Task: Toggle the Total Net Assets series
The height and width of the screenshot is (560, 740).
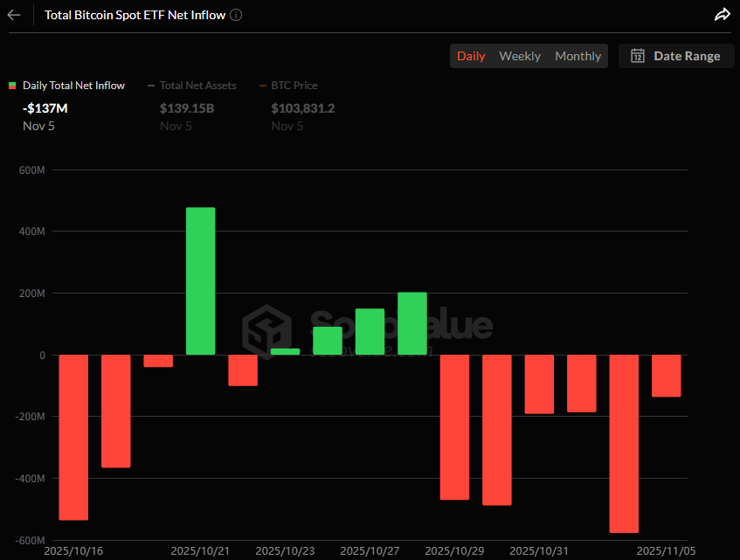Action: pos(197,86)
